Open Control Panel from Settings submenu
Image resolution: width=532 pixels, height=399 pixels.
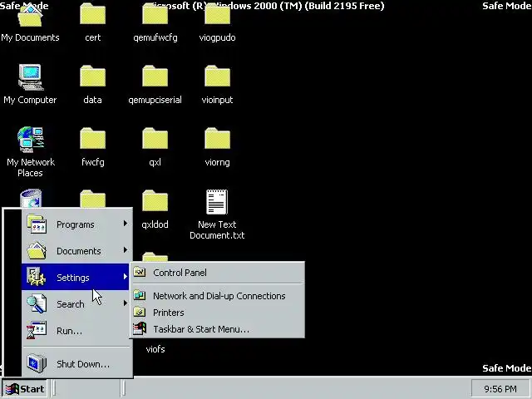click(x=217, y=273)
